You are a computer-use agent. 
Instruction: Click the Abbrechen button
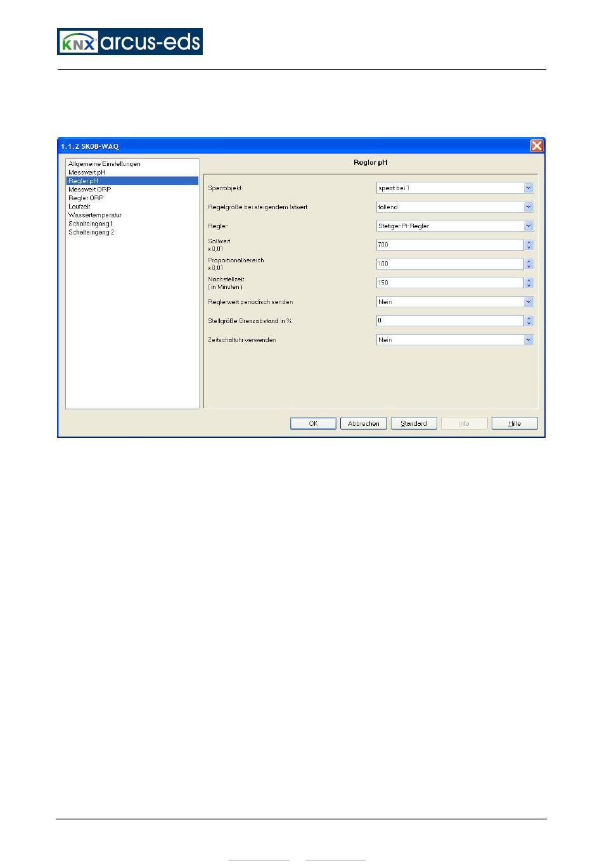364,423
